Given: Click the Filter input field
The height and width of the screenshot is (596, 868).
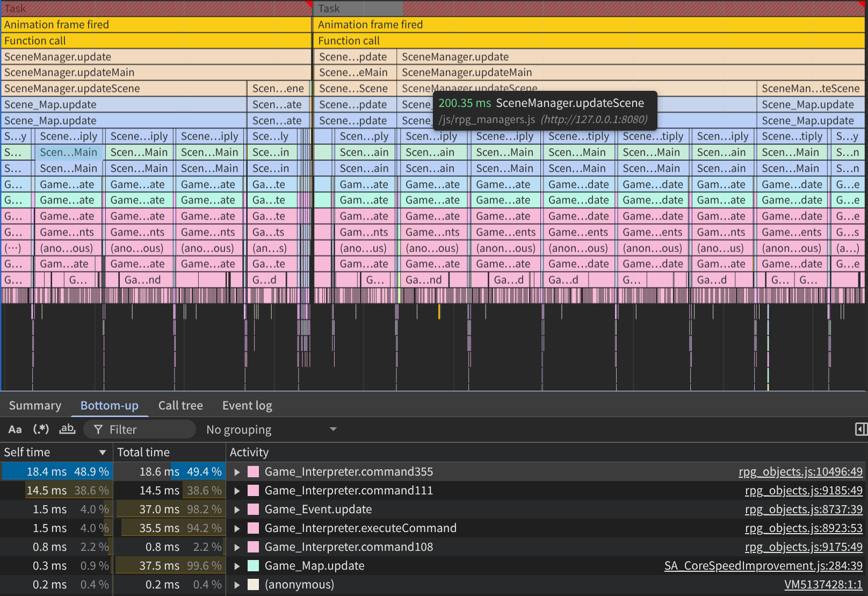Looking at the screenshot, I should pos(140,429).
